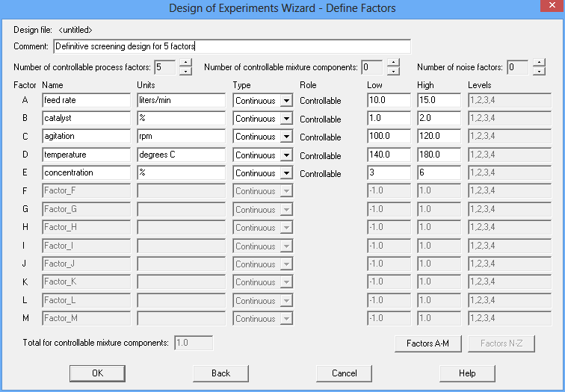
Task: Click OK to confirm factors
Action: point(97,373)
